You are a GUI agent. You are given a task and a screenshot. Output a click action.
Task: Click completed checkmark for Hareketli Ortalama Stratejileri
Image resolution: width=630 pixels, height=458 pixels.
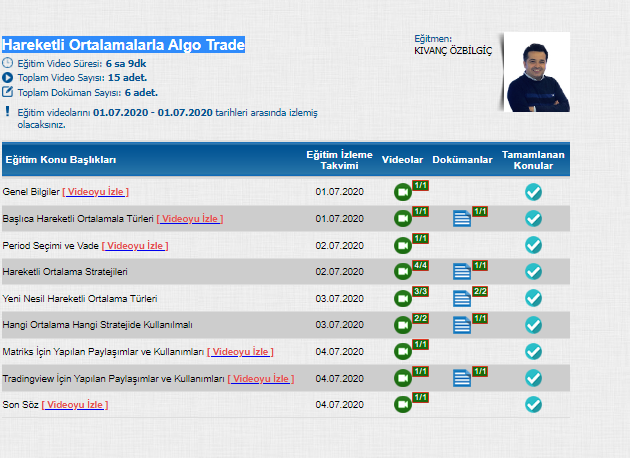(x=533, y=272)
